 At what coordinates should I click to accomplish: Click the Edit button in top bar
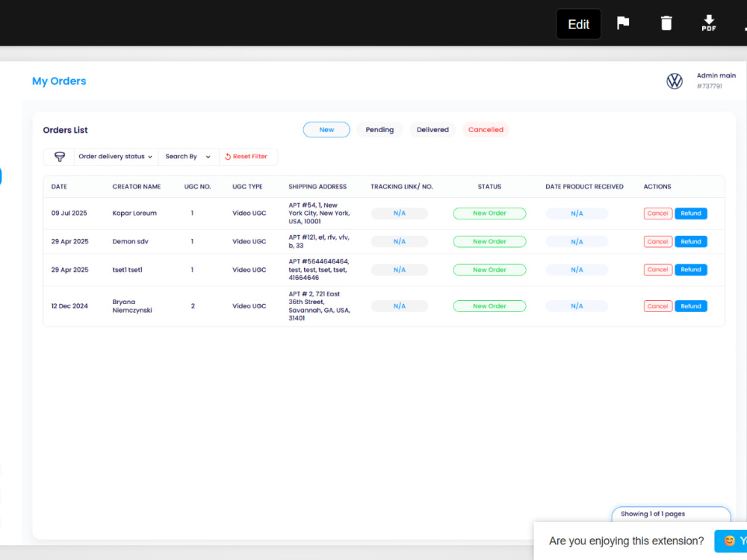[x=578, y=24]
